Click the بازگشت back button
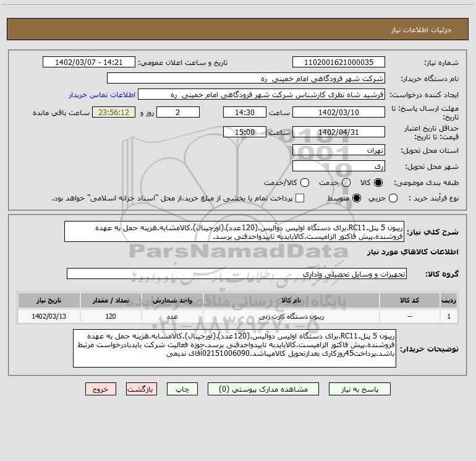The width and height of the screenshot is (476, 461). (x=142, y=389)
